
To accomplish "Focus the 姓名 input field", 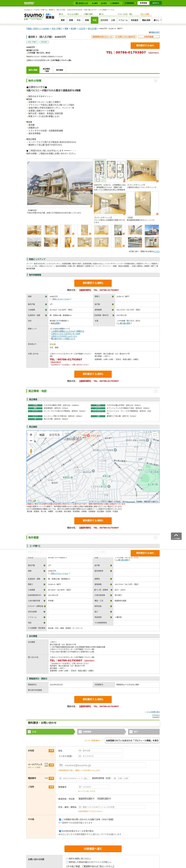I will [100, 751].
